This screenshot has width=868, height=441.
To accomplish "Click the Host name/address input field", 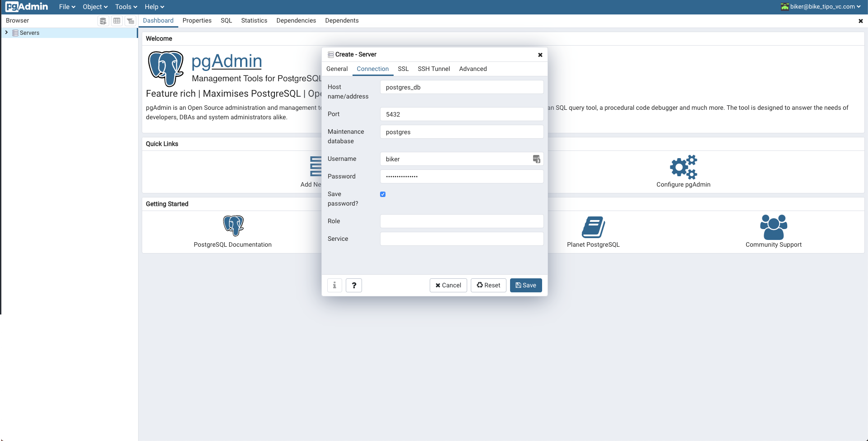I will point(462,87).
